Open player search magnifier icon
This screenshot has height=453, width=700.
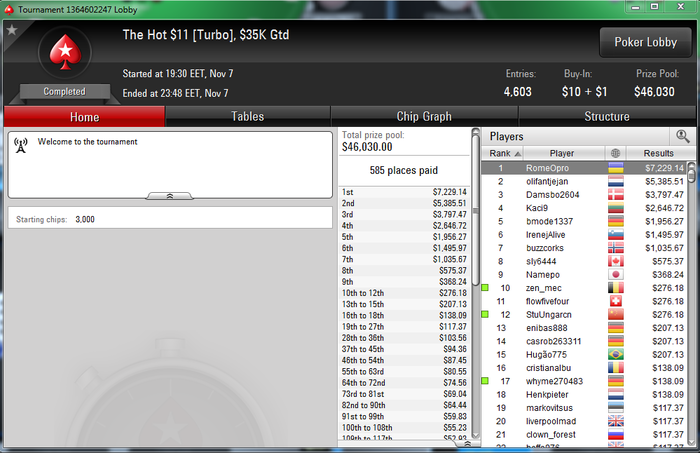click(x=683, y=136)
